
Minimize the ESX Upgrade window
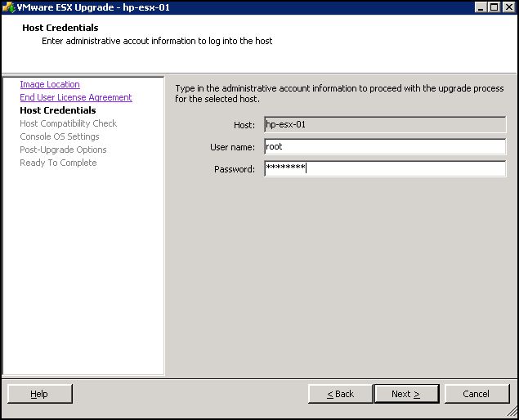(480, 7)
